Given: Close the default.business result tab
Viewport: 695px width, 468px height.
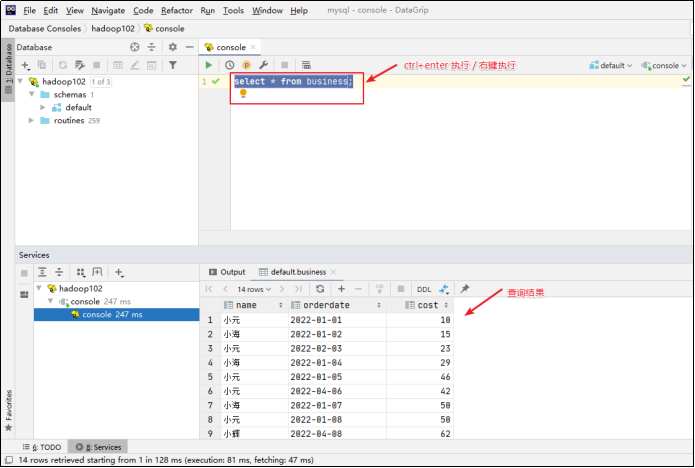Looking at the screenshot, I should click(333, 272).
